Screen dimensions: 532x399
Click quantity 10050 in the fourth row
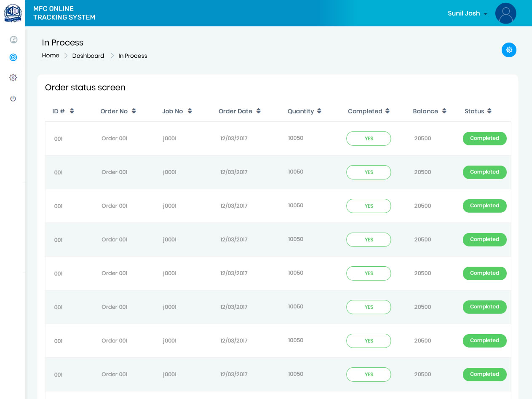tap(296, 239)
